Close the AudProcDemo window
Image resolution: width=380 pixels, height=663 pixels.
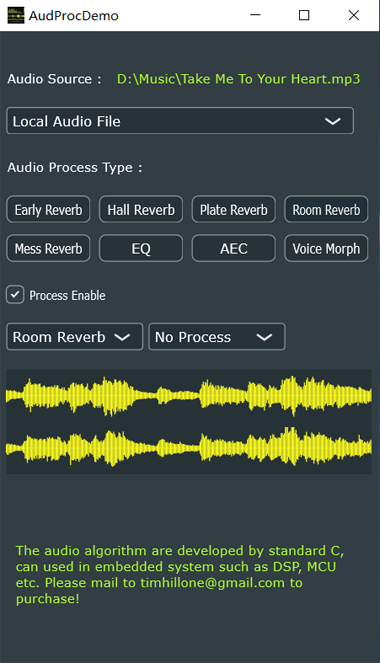pos(354,15)
